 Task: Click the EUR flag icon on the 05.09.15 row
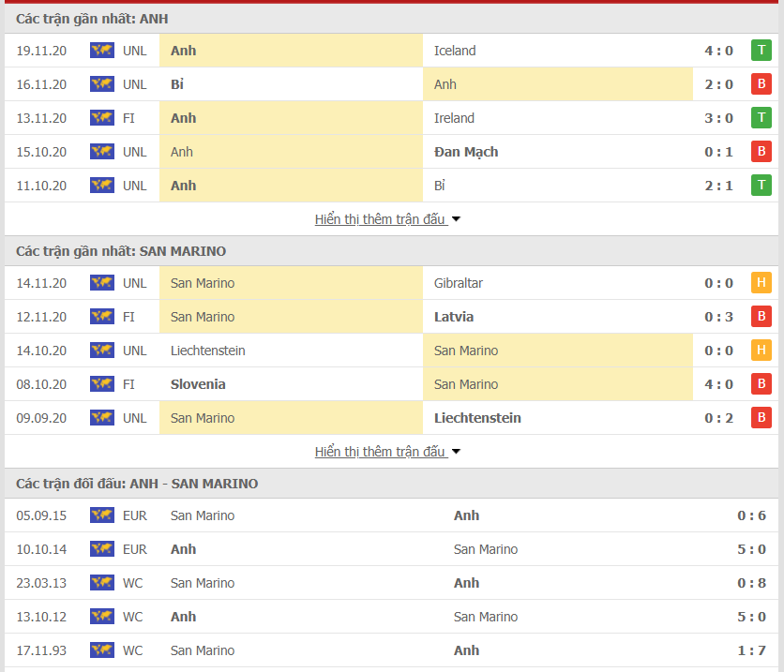[101, 515]
